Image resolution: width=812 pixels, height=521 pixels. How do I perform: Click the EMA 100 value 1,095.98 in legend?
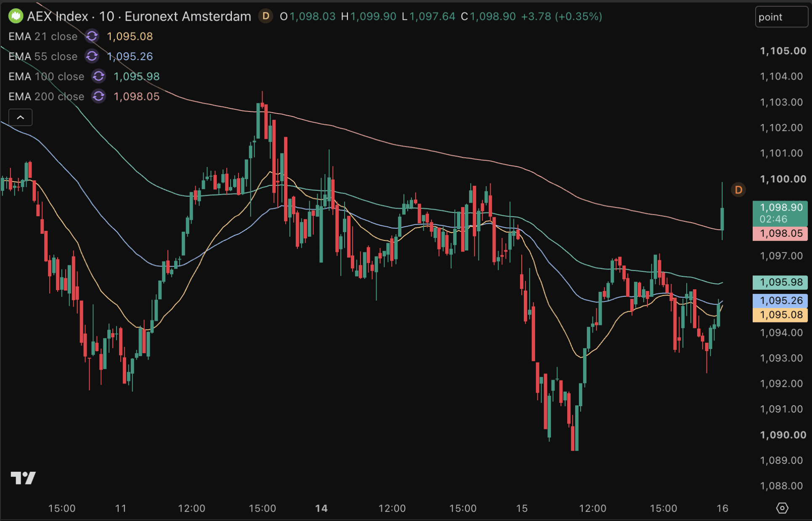(x=136, y=76)
